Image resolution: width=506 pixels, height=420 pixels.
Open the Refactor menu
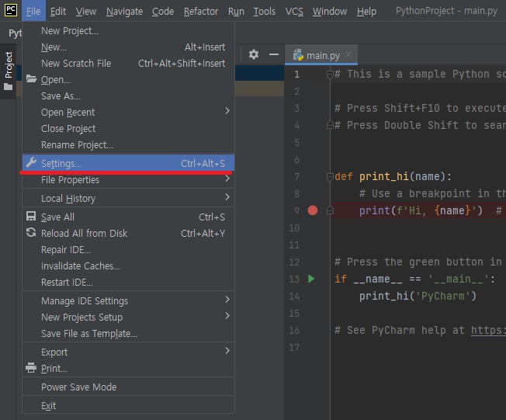(201, 12)
